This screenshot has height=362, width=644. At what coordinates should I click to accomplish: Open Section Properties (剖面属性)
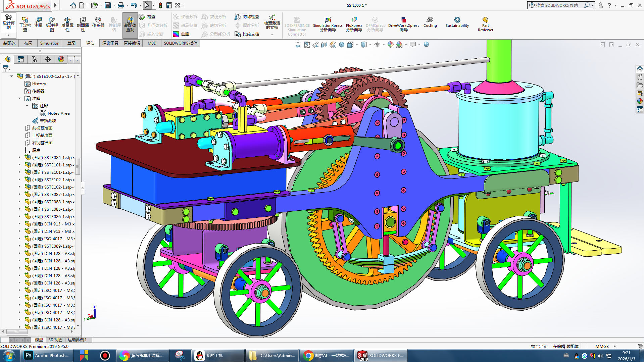click(x=83, y=24)
